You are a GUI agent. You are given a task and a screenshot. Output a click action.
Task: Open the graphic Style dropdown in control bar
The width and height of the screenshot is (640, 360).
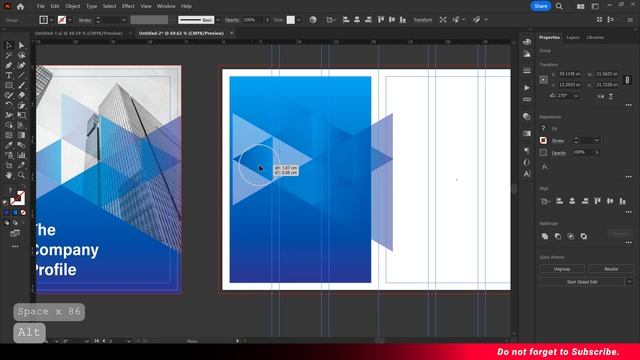299,20
